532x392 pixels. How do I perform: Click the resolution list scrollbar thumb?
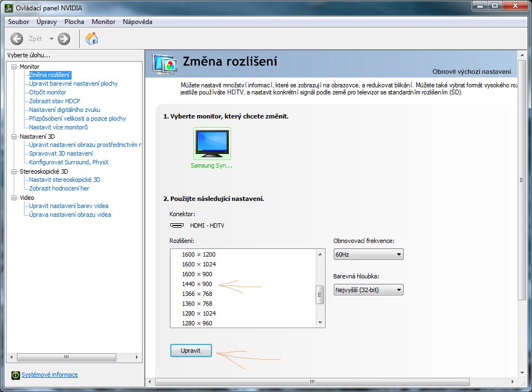click(x=320, y=295)
